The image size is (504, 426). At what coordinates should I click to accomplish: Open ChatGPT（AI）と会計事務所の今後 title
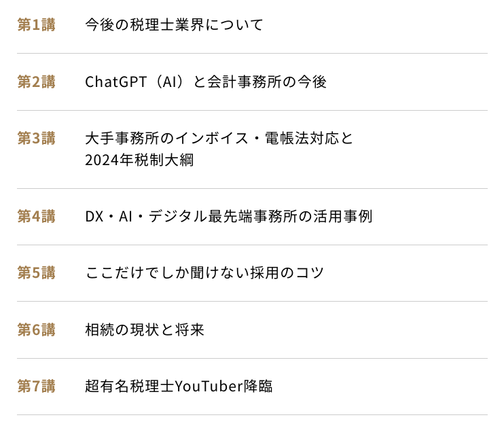click(206, 82)
